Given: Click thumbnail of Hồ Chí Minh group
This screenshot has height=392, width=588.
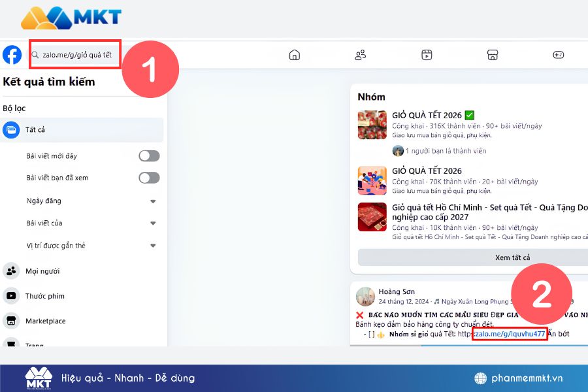Looking at the screenshot, I should 372,217.
